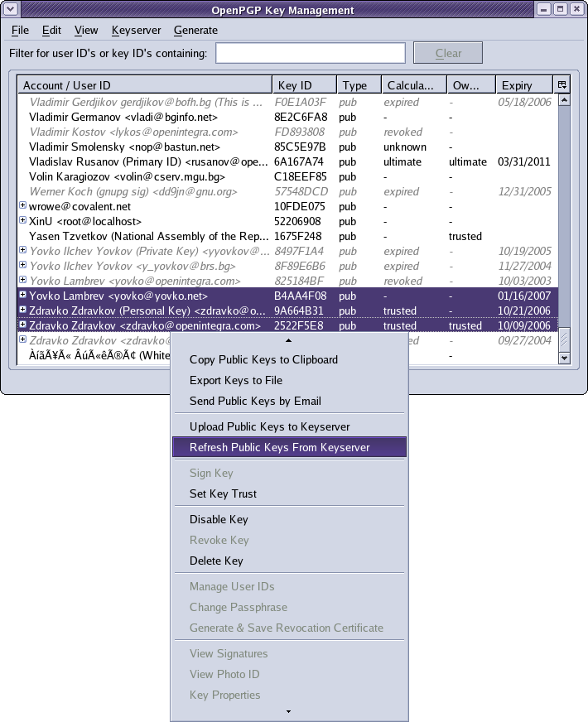Expand Yovko Lambrev yovko@yovko.net row

click(x=22, y=295)
